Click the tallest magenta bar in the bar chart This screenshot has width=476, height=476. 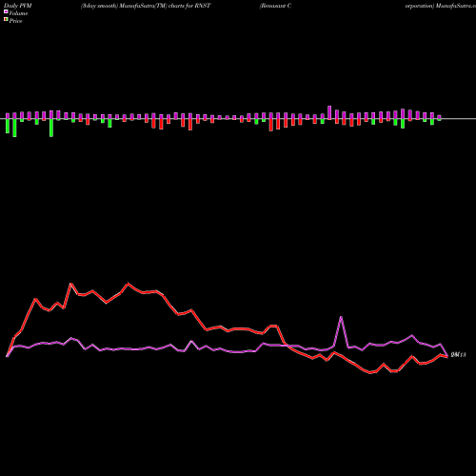(329, 112)
